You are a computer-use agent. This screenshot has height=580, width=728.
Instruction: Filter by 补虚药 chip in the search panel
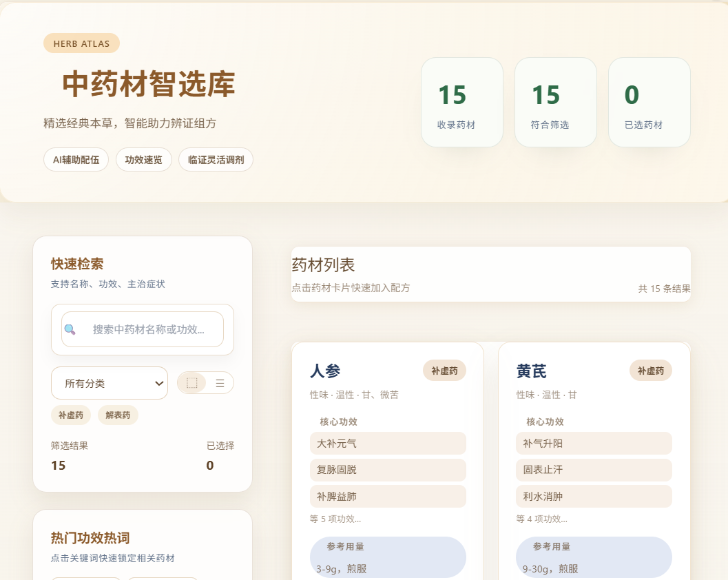[x=71, y=415]
